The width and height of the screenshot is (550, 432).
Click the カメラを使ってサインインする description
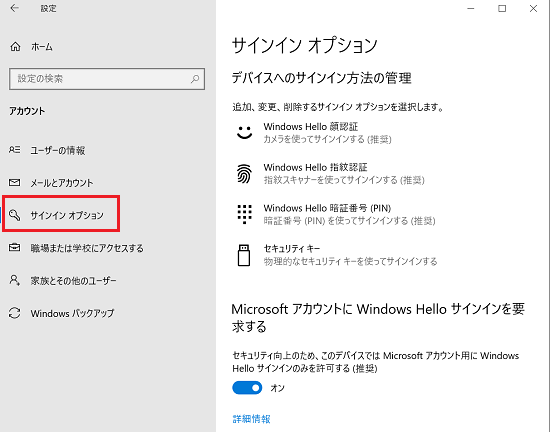pos(327,139)
